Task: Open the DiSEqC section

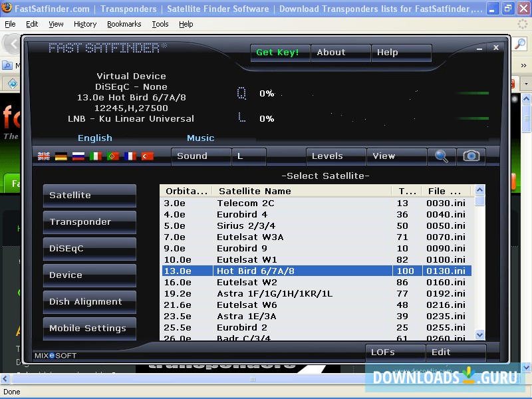Action: [x=90, y=249]
